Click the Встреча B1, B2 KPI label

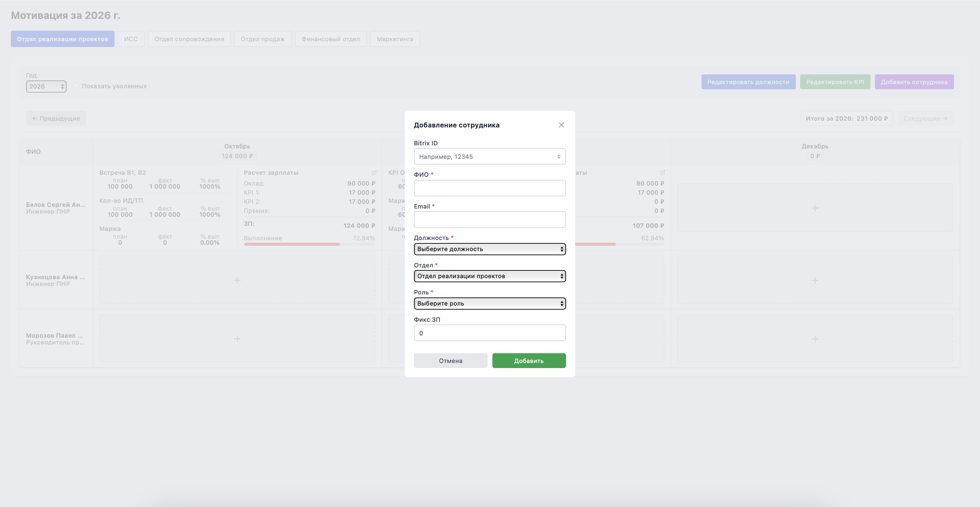coord(122,172)
